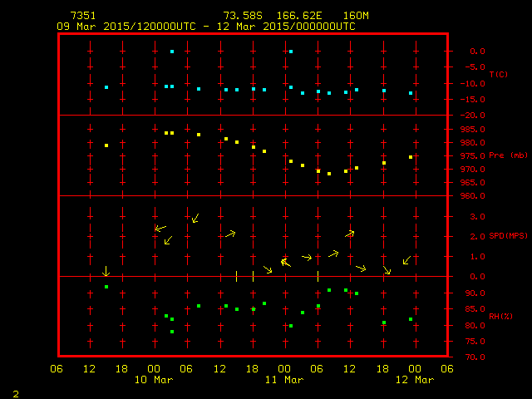Viewport: 532px width, 399px height.
Task: Click the Pre (mb) pressure axis label
Action: pos(506,155)
